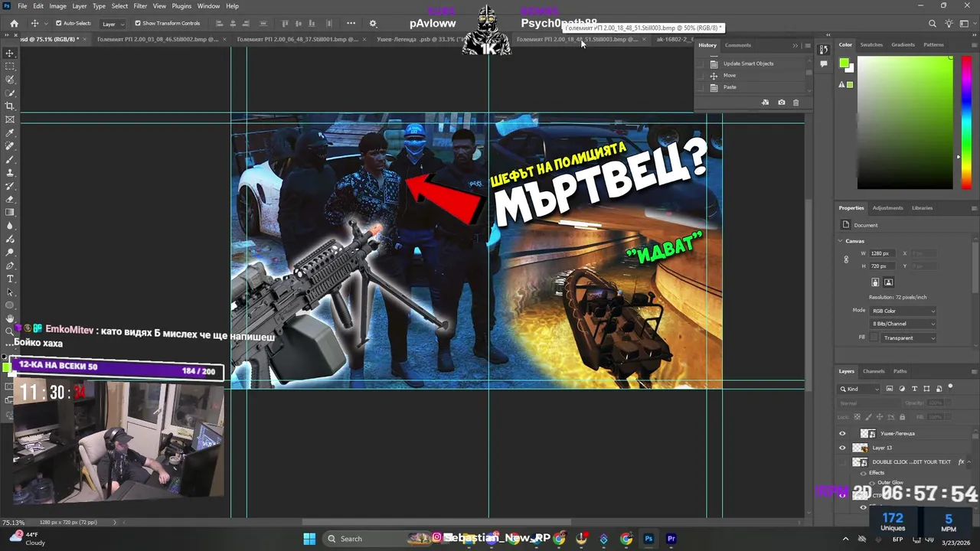
Task: Select the Spot Healing Brush tool
Action: (10, 146)
